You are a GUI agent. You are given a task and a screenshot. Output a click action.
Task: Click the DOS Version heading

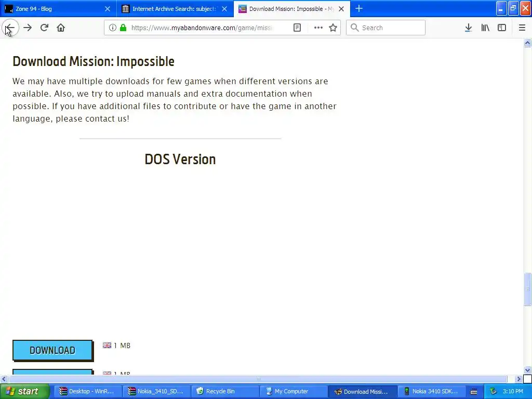point(180,159)
